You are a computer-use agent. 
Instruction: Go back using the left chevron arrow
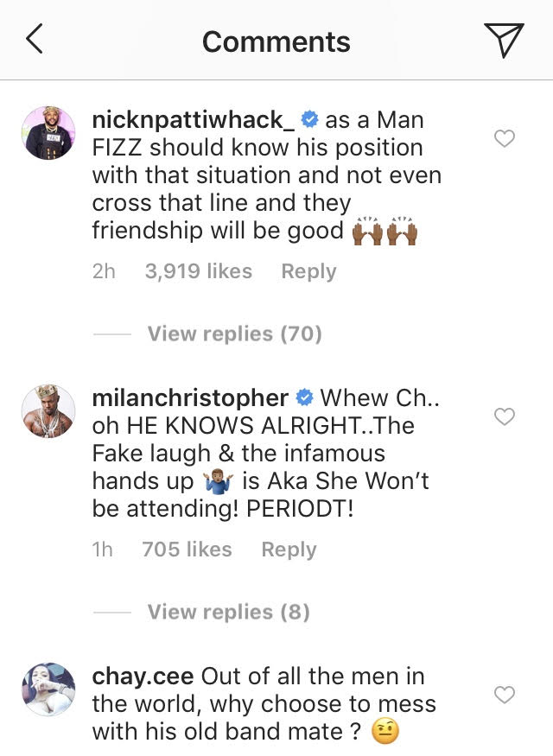35,39
